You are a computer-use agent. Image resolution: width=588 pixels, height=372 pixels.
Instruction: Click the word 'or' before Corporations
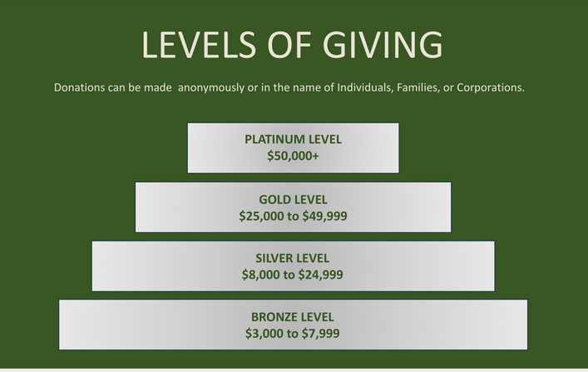448,88
